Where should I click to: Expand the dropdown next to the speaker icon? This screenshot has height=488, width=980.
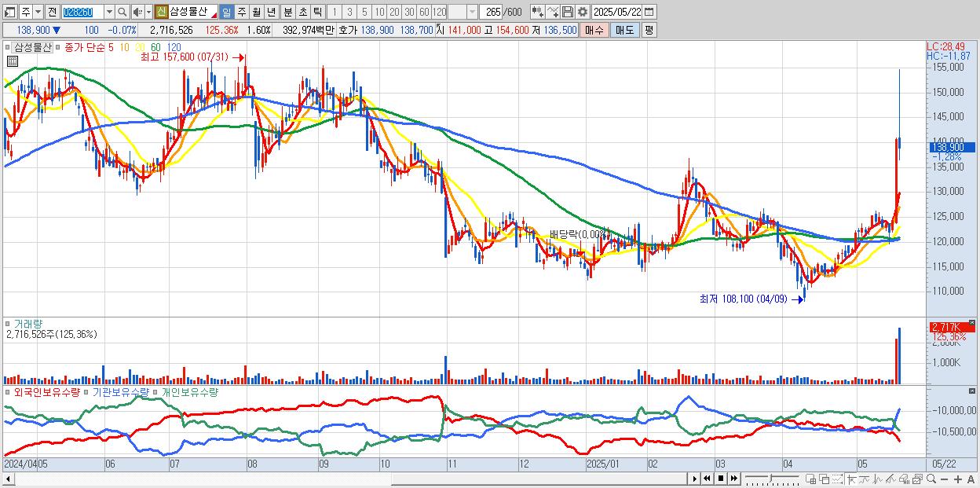148,12
